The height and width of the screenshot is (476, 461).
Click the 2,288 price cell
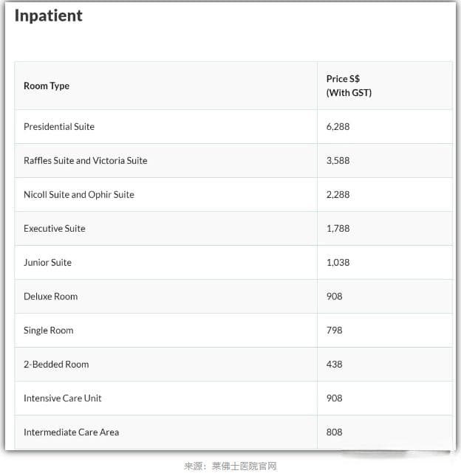click(x=338, y=195)
